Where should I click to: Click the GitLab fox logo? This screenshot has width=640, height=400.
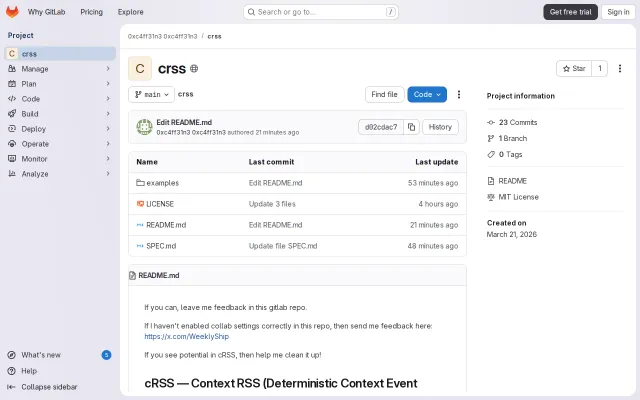click(12, 12)
